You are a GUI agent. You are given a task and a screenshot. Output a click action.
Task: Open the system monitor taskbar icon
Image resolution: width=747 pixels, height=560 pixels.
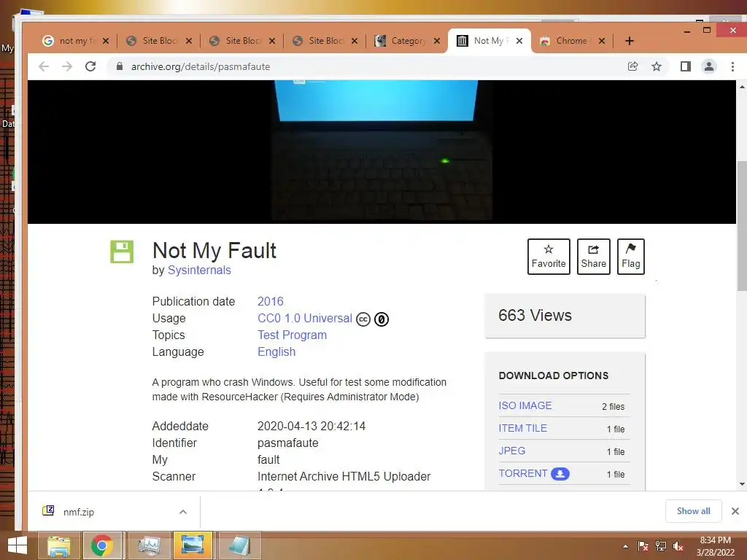149,545
